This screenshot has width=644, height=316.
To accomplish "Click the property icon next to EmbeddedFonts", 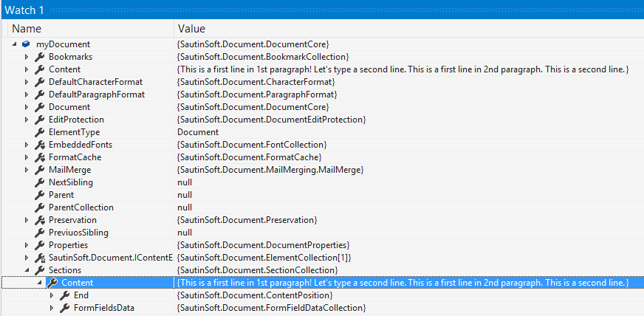I will coord(40,145).
